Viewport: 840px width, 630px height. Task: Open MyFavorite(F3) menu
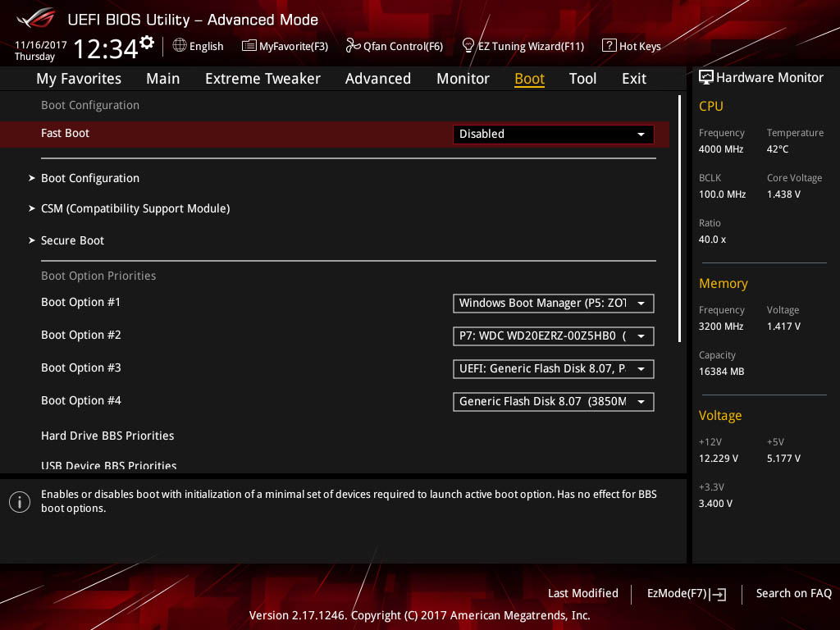(x=285, y=46)
